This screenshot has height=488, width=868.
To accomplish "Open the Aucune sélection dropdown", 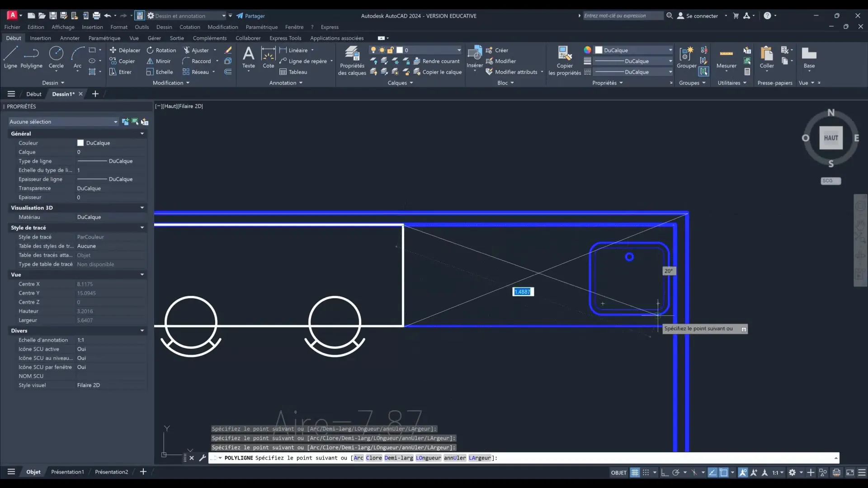I will coord(63,122).
